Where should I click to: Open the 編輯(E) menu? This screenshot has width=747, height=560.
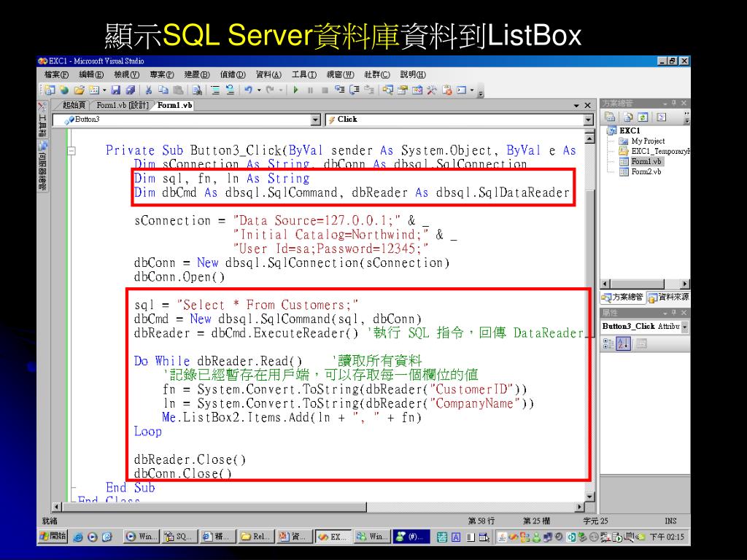tap(91, 74)
